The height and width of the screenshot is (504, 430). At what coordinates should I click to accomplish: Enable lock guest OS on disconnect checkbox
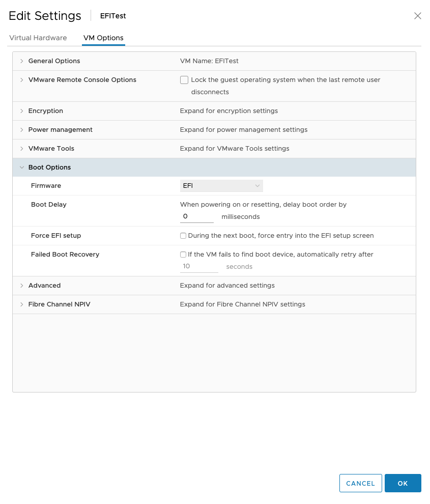184,80
